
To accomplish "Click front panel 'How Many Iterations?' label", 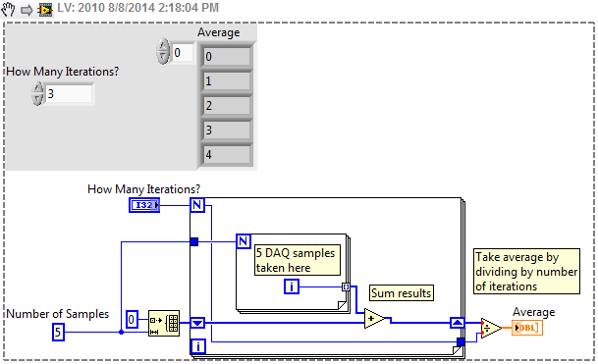I will 63,72.
